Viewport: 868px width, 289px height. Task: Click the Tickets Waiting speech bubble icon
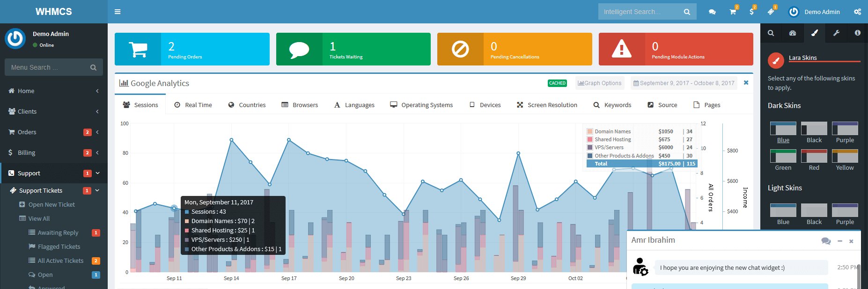(299, 49)
